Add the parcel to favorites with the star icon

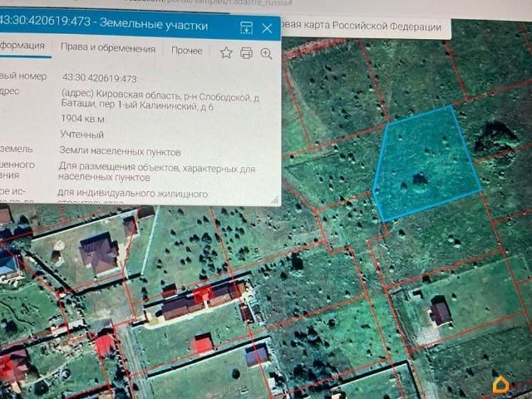tap(226, 52)
